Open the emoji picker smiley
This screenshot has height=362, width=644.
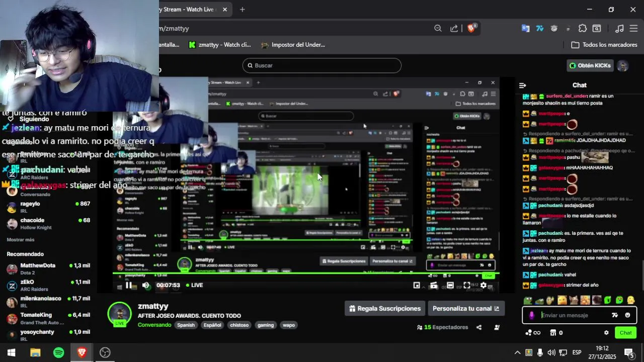click(627, 315)
